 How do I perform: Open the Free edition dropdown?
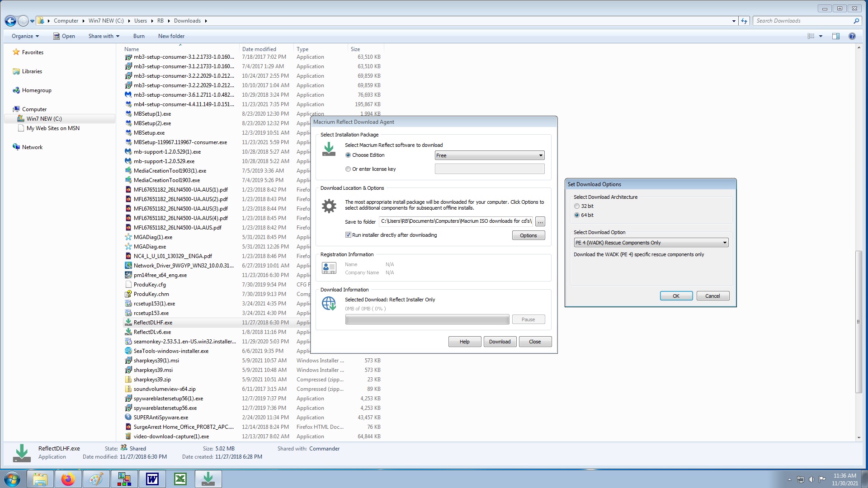(x=490, y=155)
